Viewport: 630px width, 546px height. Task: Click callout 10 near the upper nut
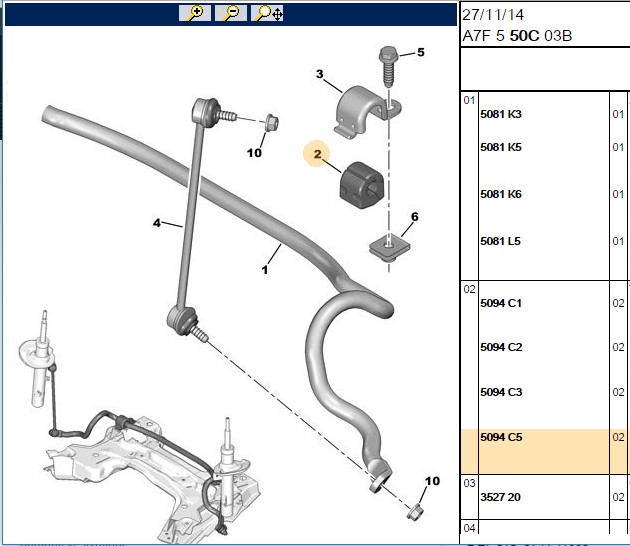[254, 153]
